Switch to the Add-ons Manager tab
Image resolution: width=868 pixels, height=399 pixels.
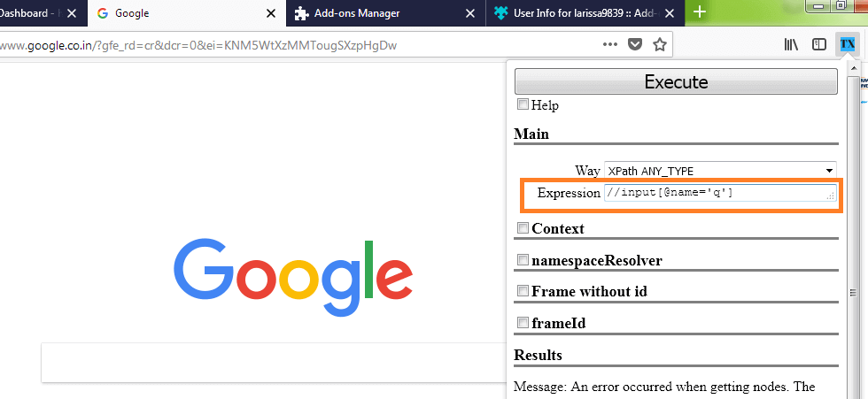[x=386, y=13]
